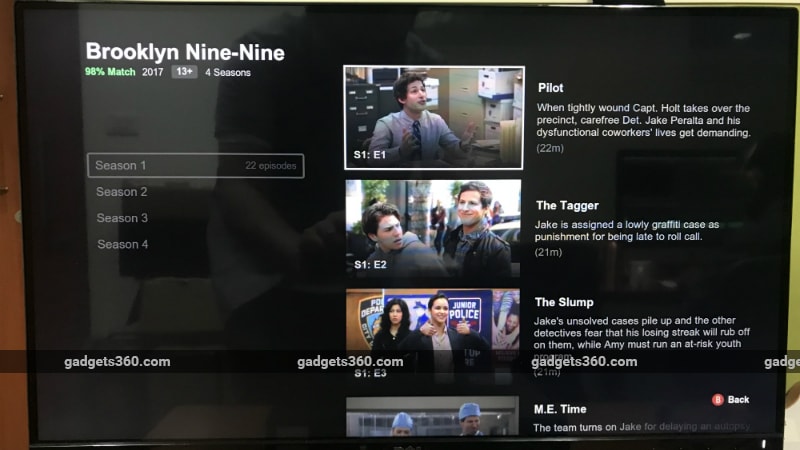Viewport: 800px width, 450px height.
Task: Open The Tagger episode thumbnail
Action: 433,228
